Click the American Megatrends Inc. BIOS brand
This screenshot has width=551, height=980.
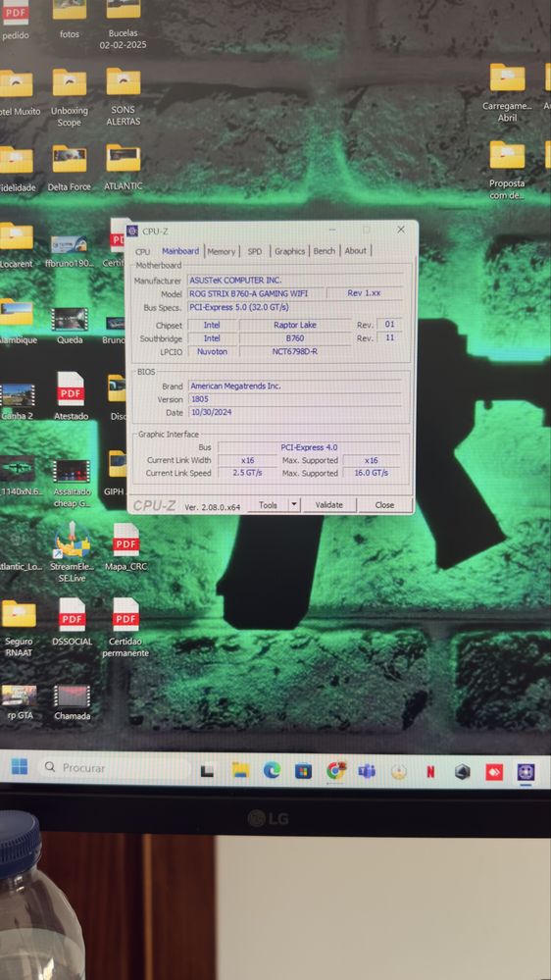[295, 387]
